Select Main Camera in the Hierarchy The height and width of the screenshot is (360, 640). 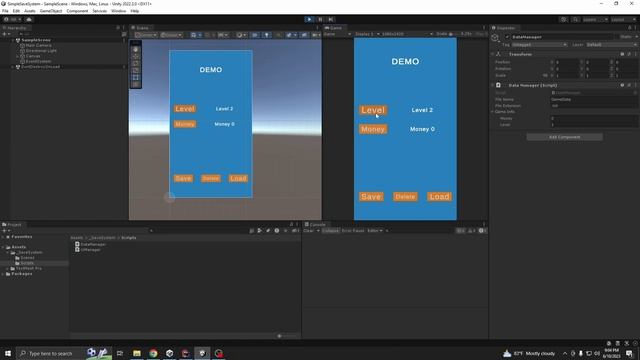(38, 45)
